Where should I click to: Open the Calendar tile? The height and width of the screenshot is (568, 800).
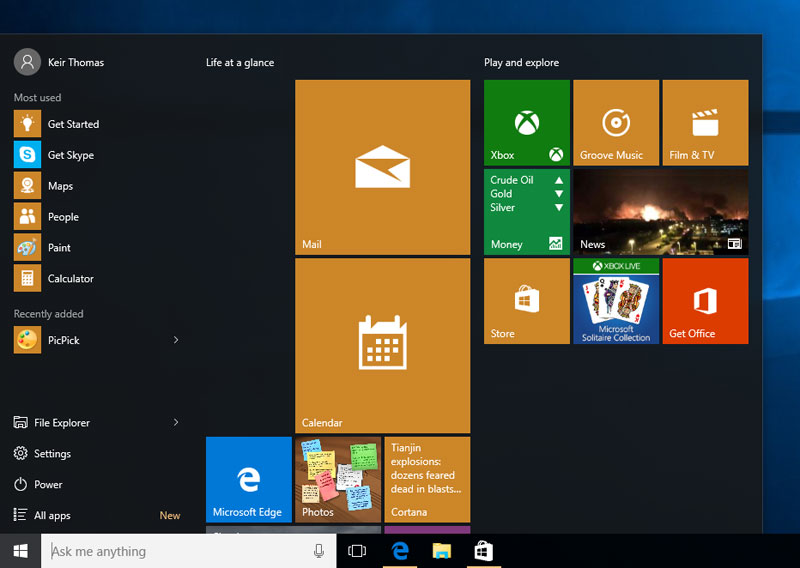(x=382, y=345)
